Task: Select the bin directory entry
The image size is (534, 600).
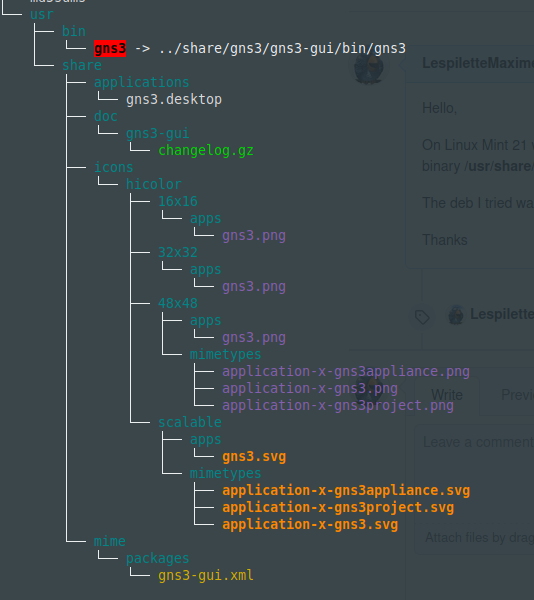Action: pos(74,31)
